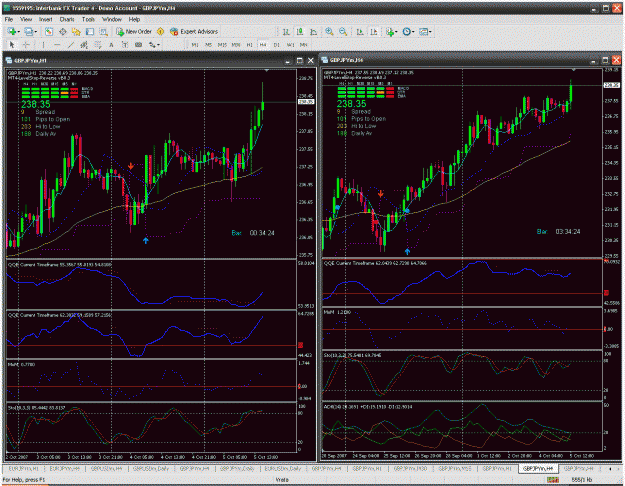Zoom in on the chart

click(329, 31)
